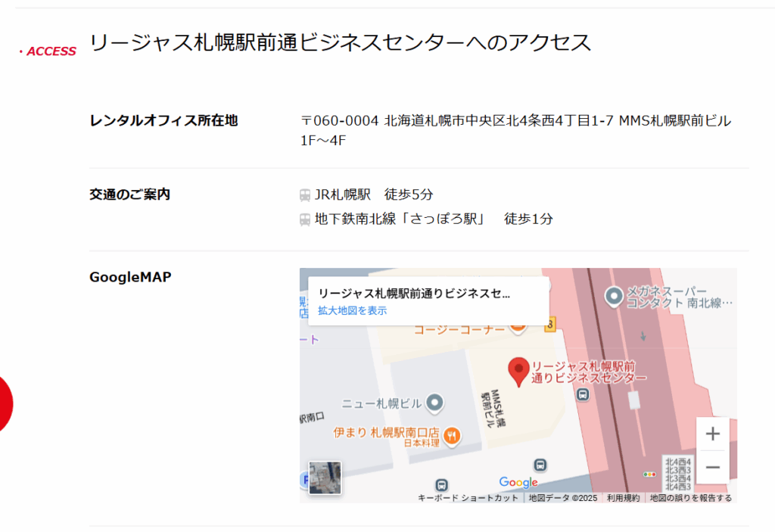Zoom out the Google map

(x=712, y=467)
